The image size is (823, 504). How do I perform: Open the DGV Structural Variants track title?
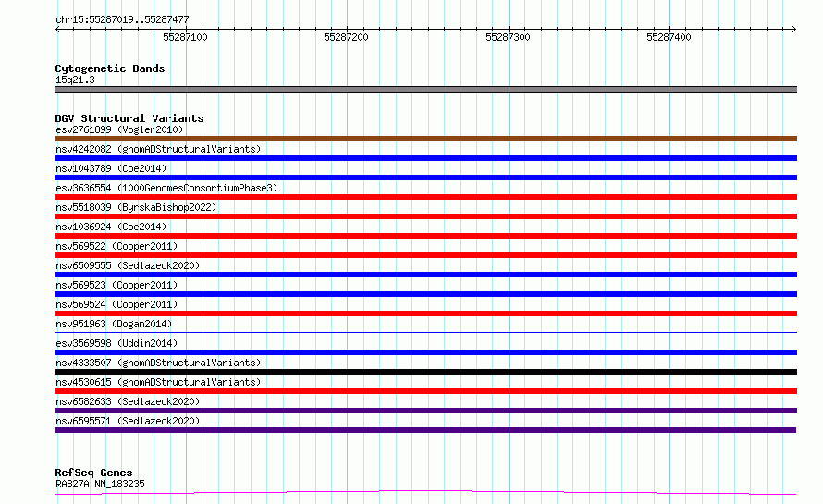coord(129,118)
